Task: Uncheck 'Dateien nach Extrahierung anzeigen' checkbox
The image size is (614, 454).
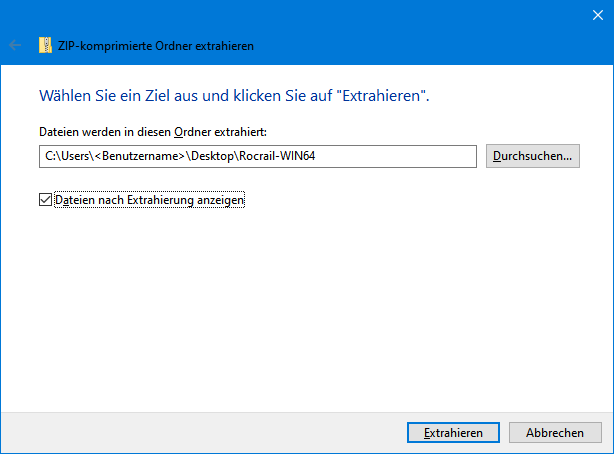Action: tap(44, 200)
